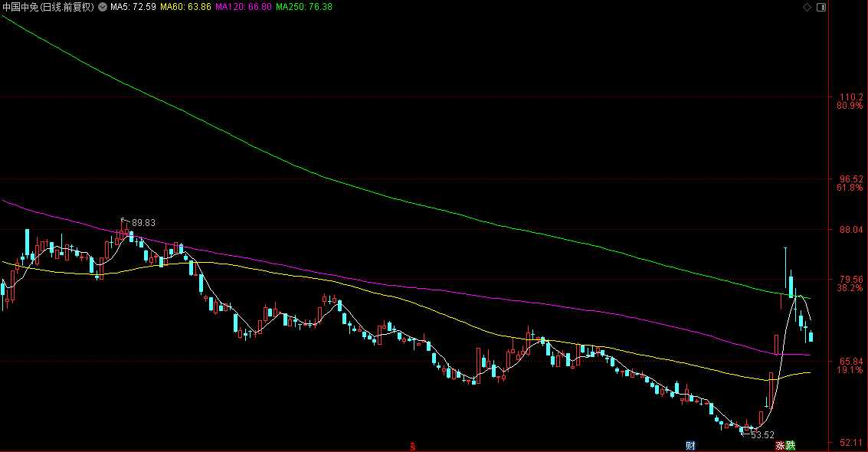Click the 38.2% retracement label
The image size is (868, 452).
tap(850, 288)
